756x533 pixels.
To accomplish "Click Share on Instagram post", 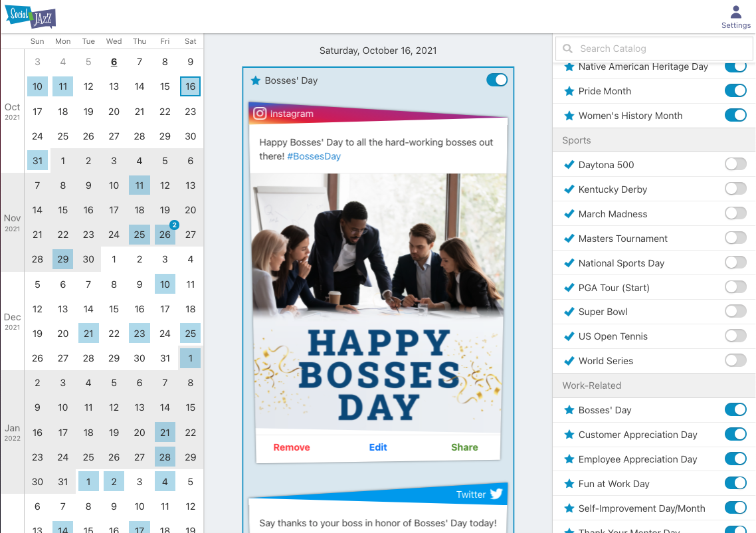I will (x=464, y=448).
